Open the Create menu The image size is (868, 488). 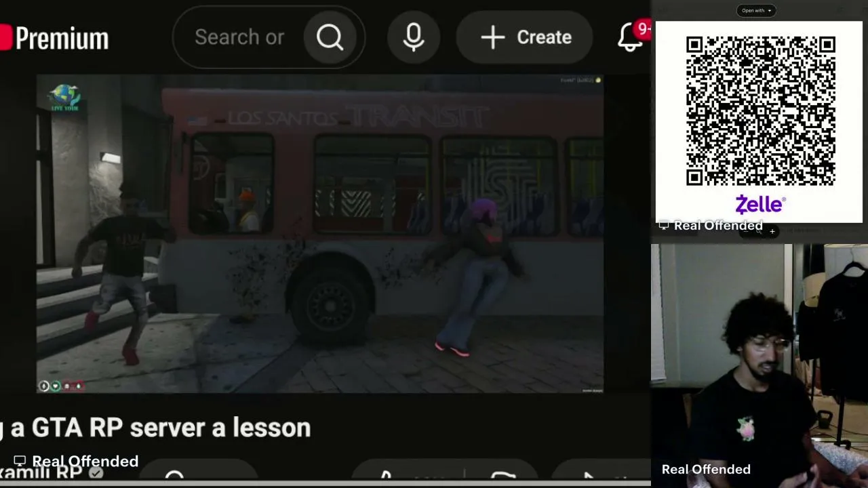coord(526,37)
